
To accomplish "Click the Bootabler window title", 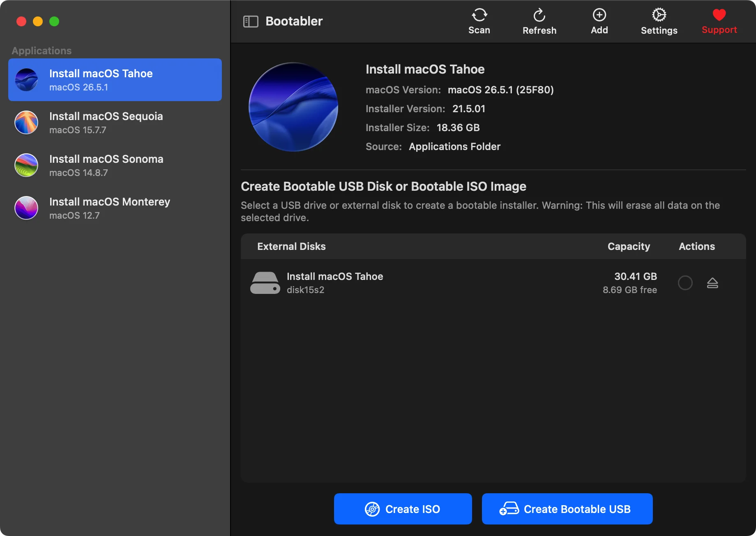I will coord(294,21).
